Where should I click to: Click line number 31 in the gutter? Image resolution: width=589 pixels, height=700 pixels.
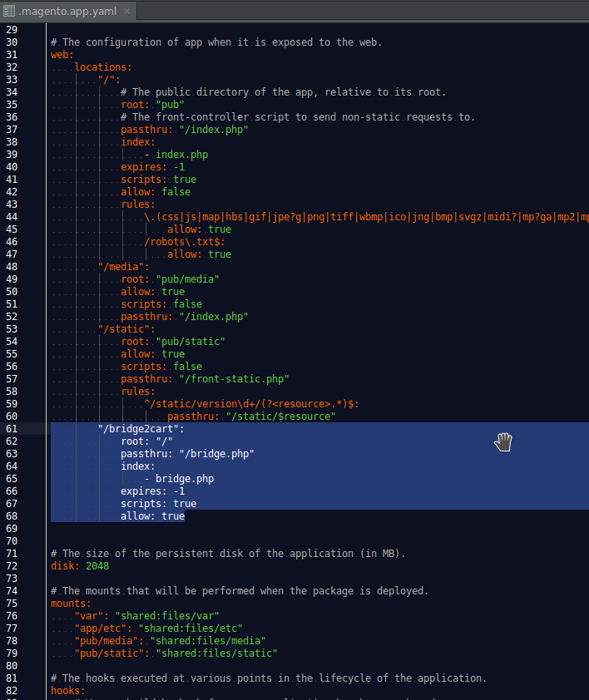coord(11,55)
